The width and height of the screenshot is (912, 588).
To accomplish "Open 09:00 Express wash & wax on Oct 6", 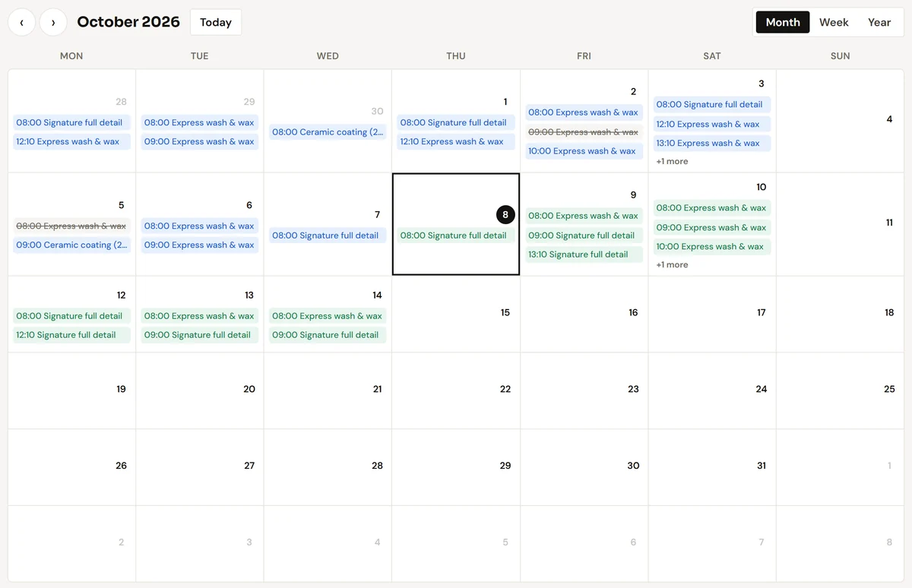I will click(199, 245).
